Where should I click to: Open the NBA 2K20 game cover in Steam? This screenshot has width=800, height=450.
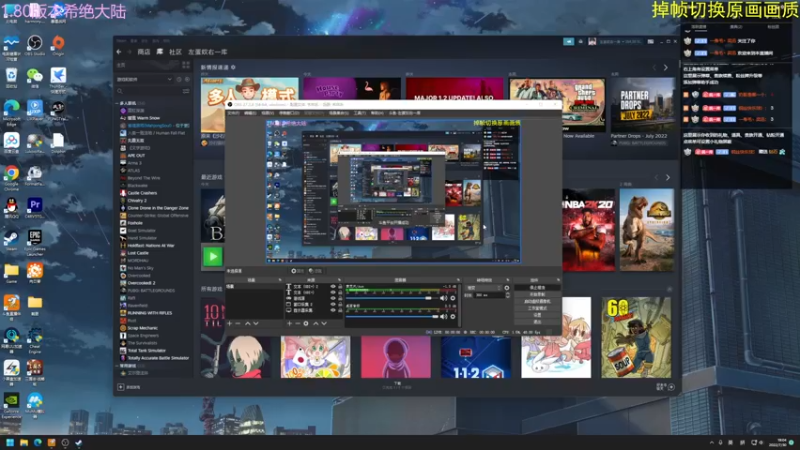tap(588, 230)
